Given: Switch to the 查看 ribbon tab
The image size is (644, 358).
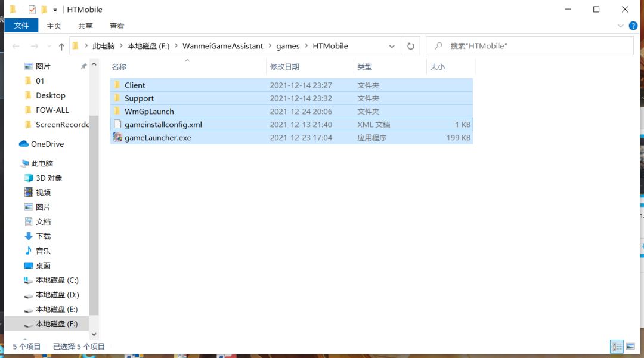Looking at the screenshot, I should coord(117,26).
